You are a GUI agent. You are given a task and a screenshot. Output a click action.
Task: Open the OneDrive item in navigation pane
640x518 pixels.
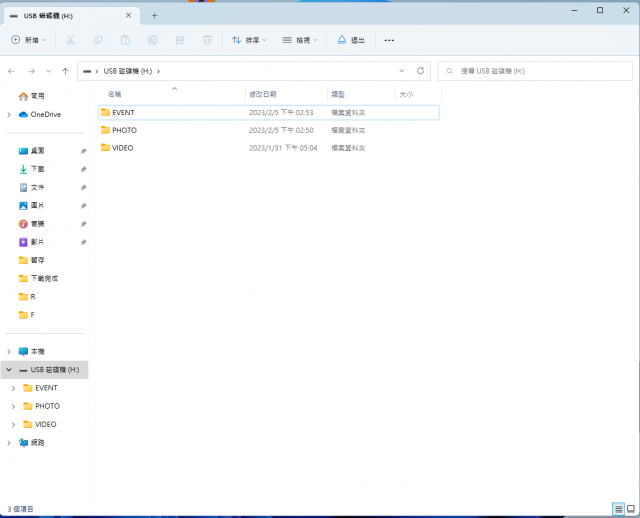pos(40,114)
